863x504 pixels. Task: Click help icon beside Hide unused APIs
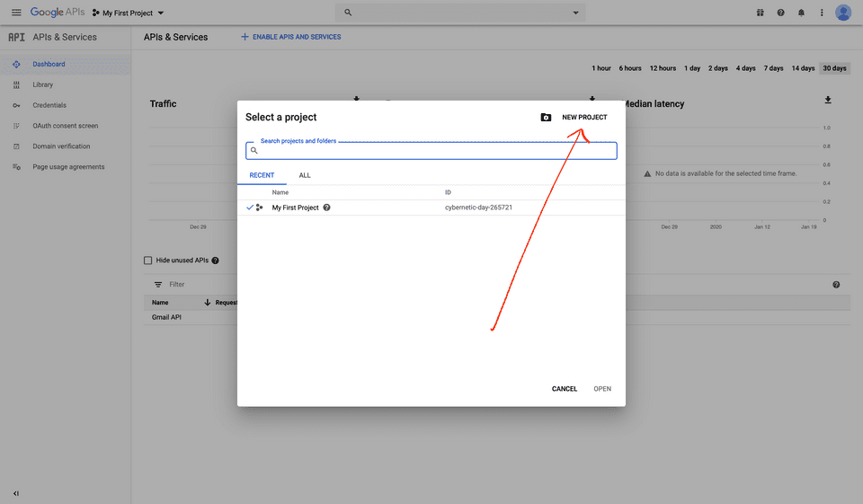pyautogui.click(x=215, y=261)
